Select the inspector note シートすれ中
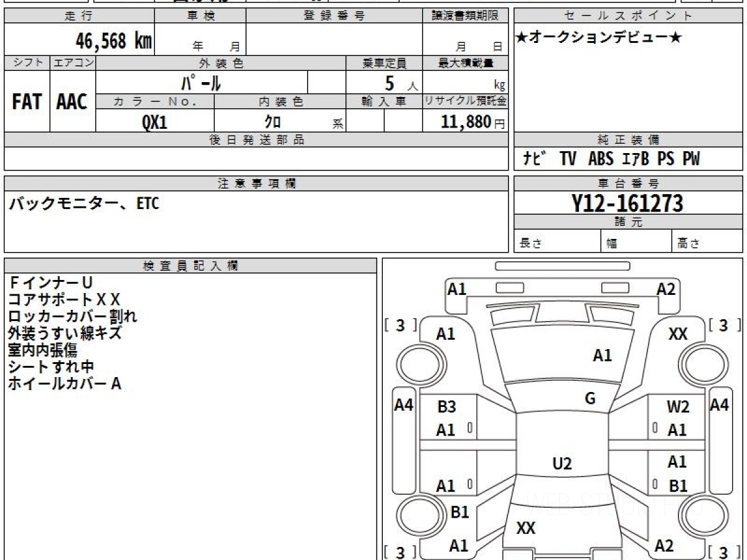 click(x=52, y=366)
